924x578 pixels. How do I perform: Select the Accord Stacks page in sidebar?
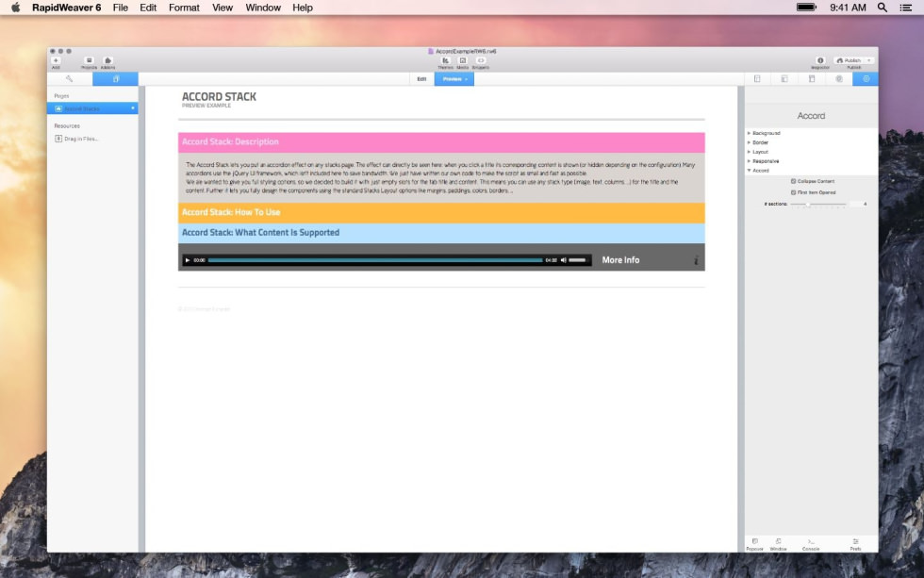click(92, 109)
